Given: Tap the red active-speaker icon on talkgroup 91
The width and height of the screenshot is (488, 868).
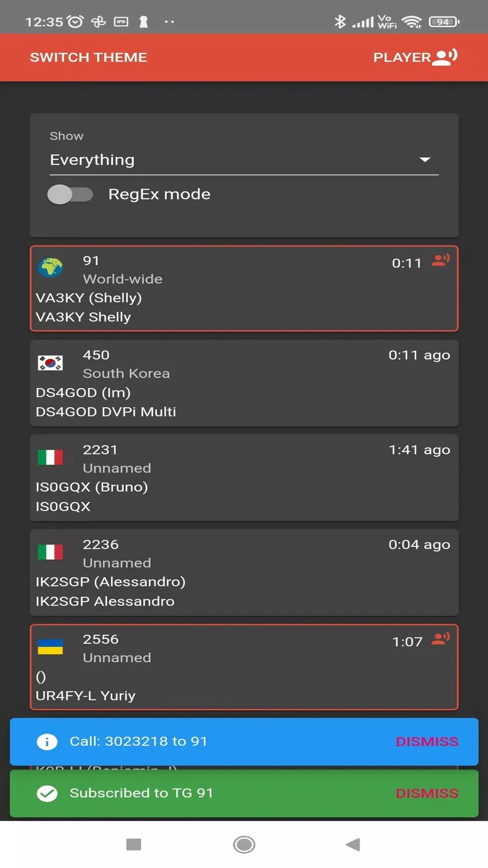Looking at the screenshot, I should click(440, 261).
